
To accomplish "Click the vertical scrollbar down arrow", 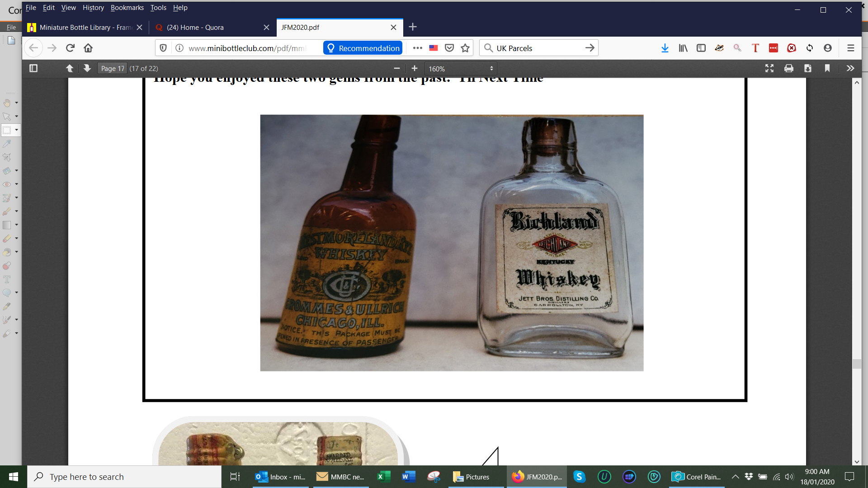I will tap(857, 462).
